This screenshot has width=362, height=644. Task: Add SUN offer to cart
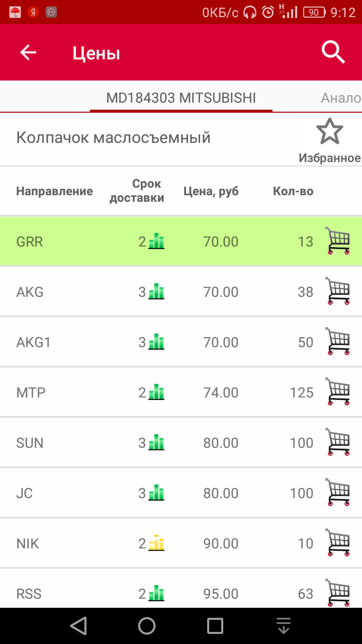338,442
